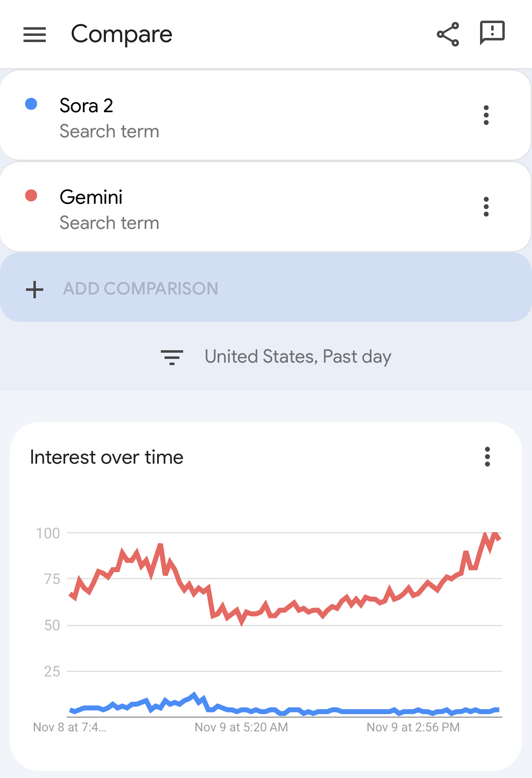Open options menu for Sora 2 term
This screenshot has height=778, width=532.
(x=486, y=115)
